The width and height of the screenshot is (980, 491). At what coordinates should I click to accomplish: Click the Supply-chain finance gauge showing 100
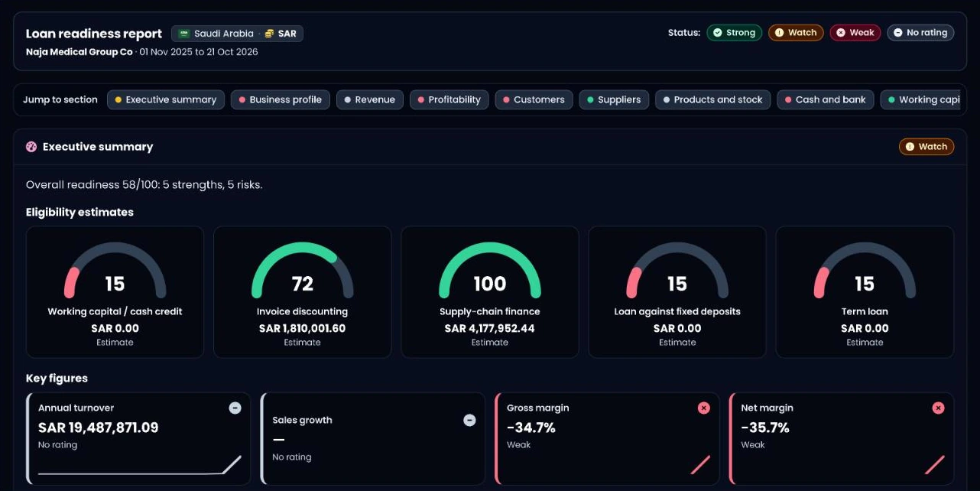click(x=490, y=271)
